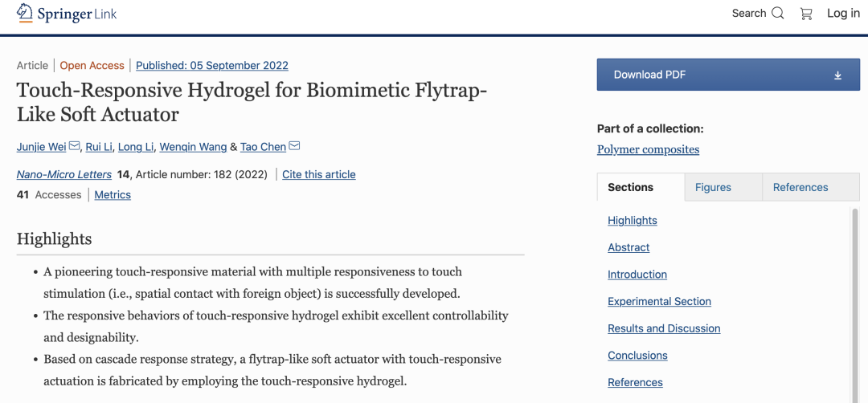Go to Experimental Section link
The image size is (868, 403).
[x=659, y=301]
